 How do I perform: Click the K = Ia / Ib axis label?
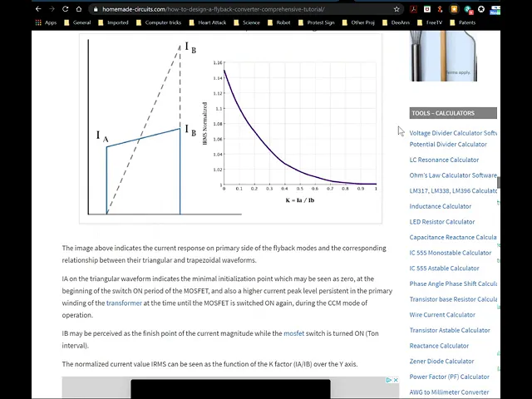300,200
